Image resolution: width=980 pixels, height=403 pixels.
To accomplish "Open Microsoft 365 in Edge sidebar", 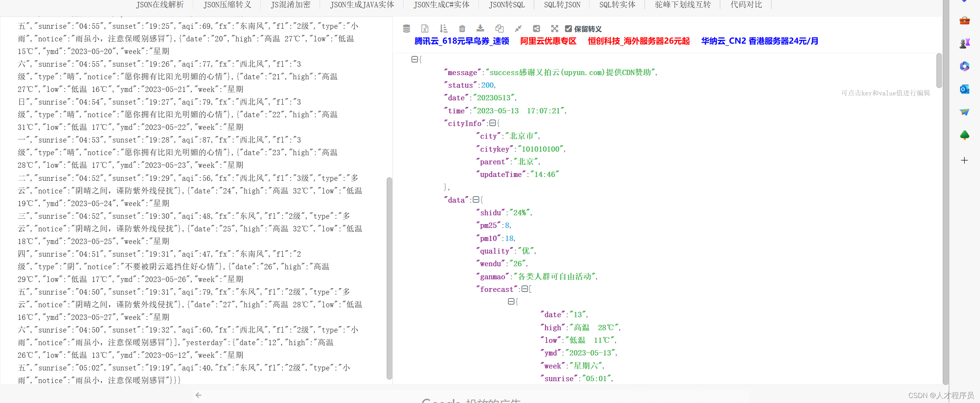I will pos(964,66).
